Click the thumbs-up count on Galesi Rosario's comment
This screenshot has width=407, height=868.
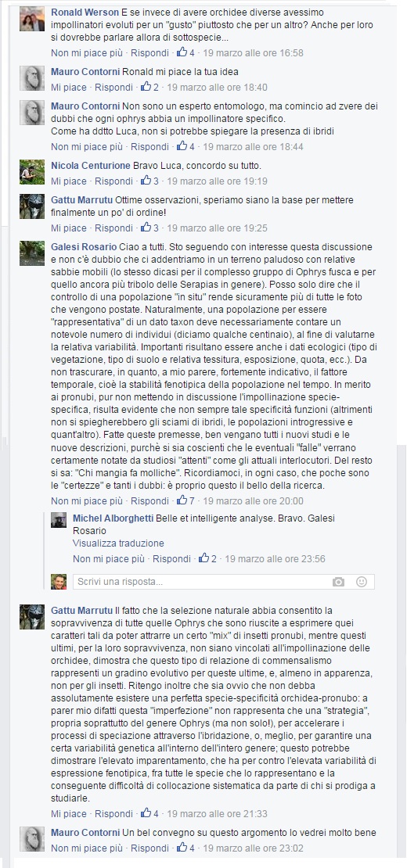[x=185, y=500]
